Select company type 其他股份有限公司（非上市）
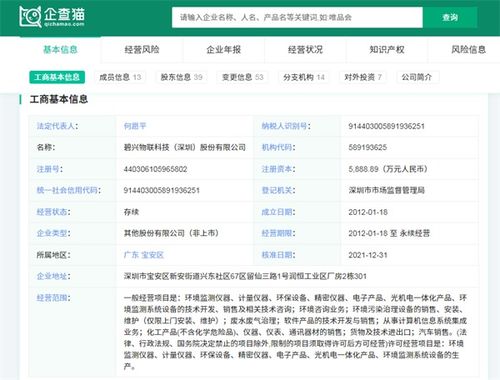Screen dimensions: 500x380 [171, 233]
